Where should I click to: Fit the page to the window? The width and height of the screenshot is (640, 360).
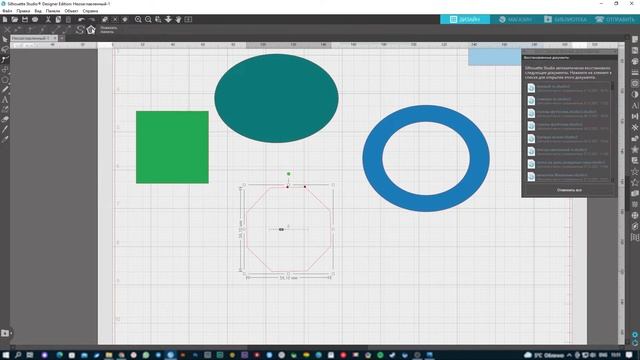click(188, 19)
